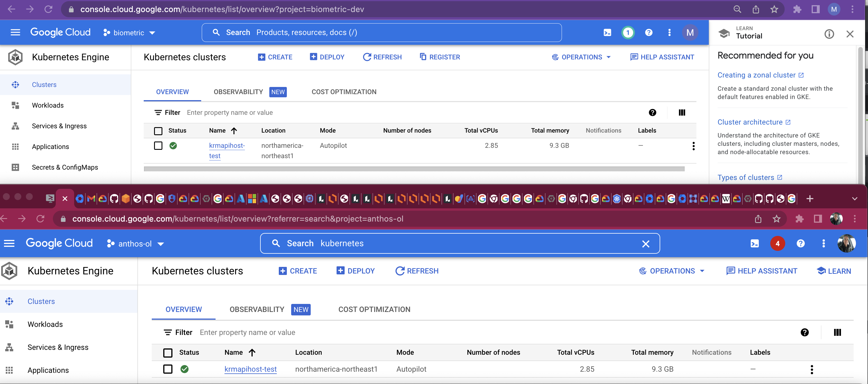Open Workloads in the top sidebar
The image size is (868, 384).
47,105
